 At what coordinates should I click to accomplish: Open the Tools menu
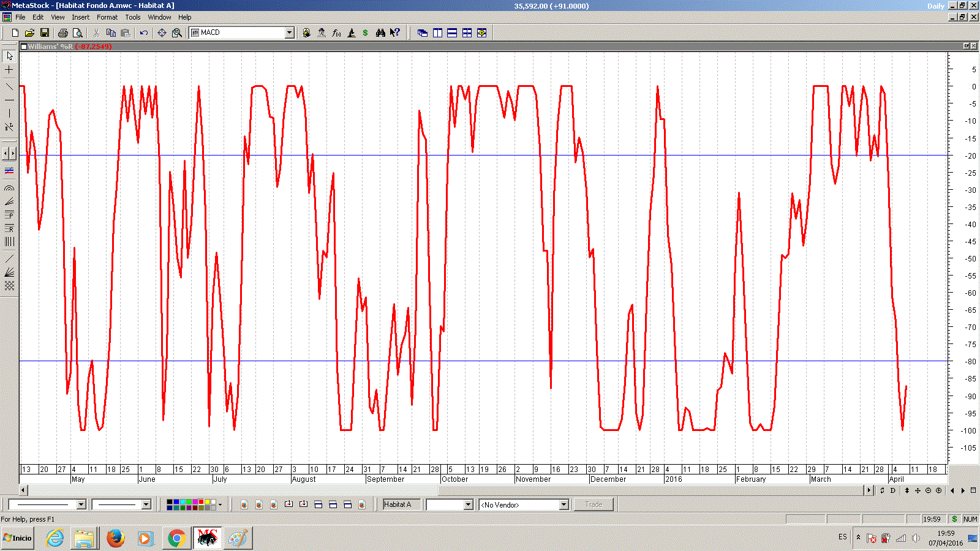[133, 17]
